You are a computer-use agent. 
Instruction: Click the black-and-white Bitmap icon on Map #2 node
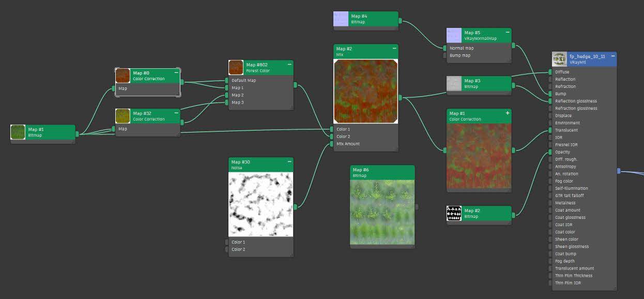tap(453, 213)
